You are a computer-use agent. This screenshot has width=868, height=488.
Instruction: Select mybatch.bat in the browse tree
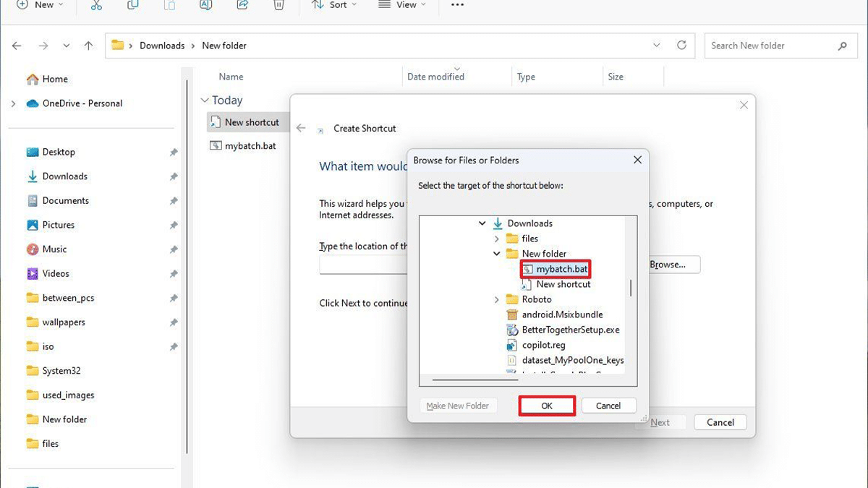click(556, 269)
